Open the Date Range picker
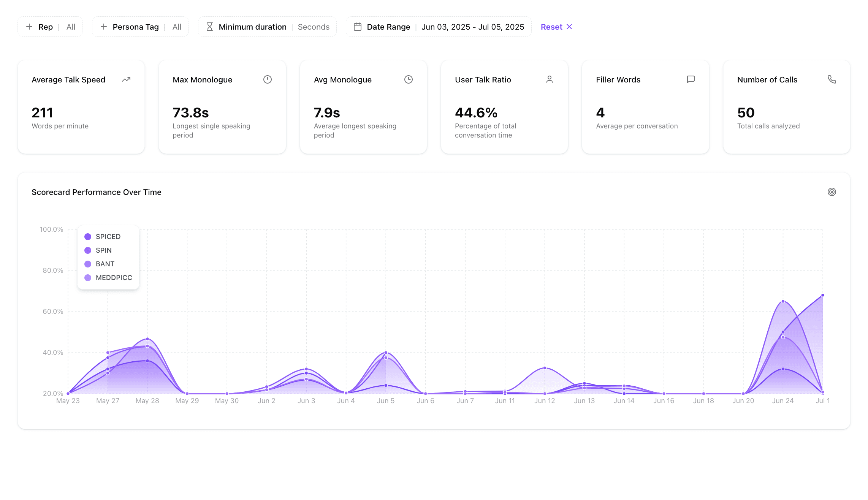This screenshot has height=500, width=868. pos(439,27)
